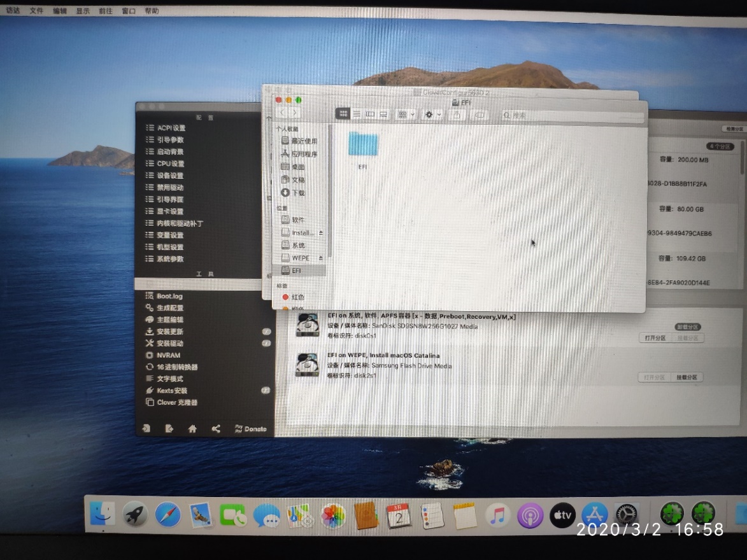Switch to 文字模式 tool

[164, 379]
